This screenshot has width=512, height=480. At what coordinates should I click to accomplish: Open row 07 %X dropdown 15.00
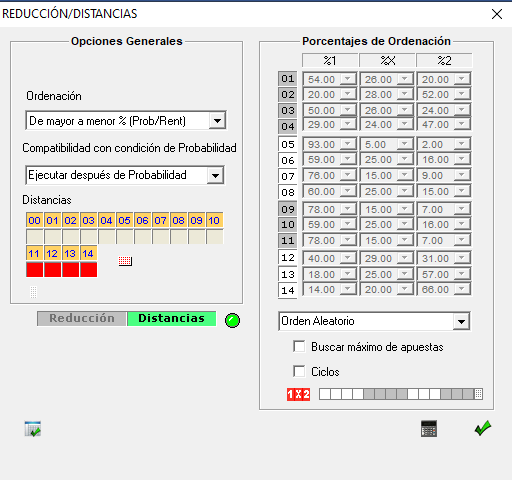405,175
